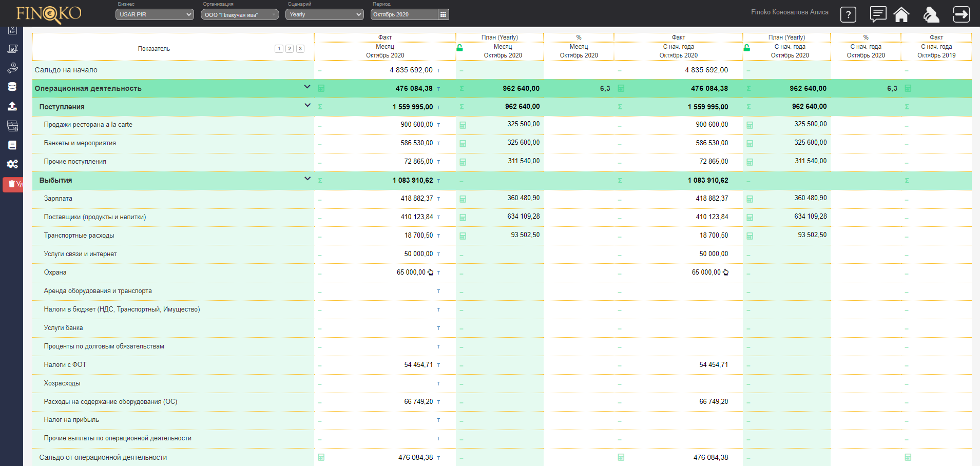The height and width of the screenshot is (466, 980).
Task: Open the chat messages icon
Action: [878, 14]
